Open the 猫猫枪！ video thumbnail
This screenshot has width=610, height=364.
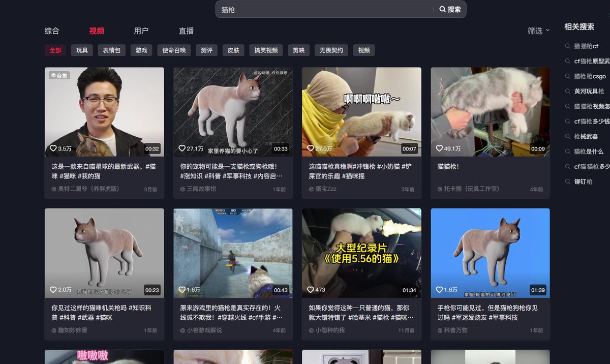point(491,112)
